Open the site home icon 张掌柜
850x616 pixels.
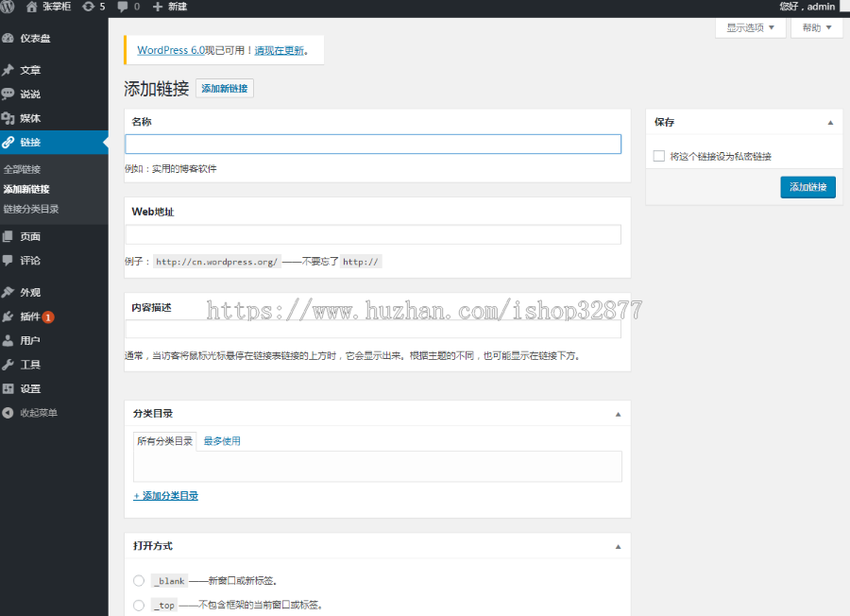(x=31, y=7)
